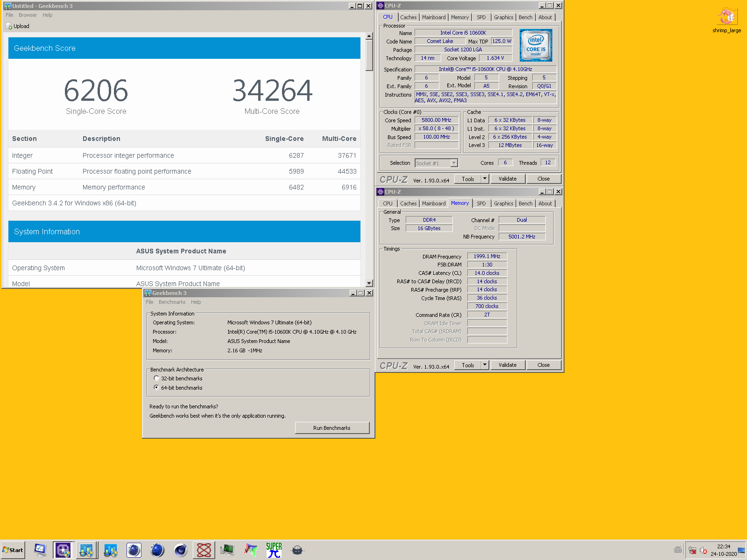The width and height of the screenshot is (747, 560).
Task: Click Run Benchmarks button
Action: click(x=332, y=428)
